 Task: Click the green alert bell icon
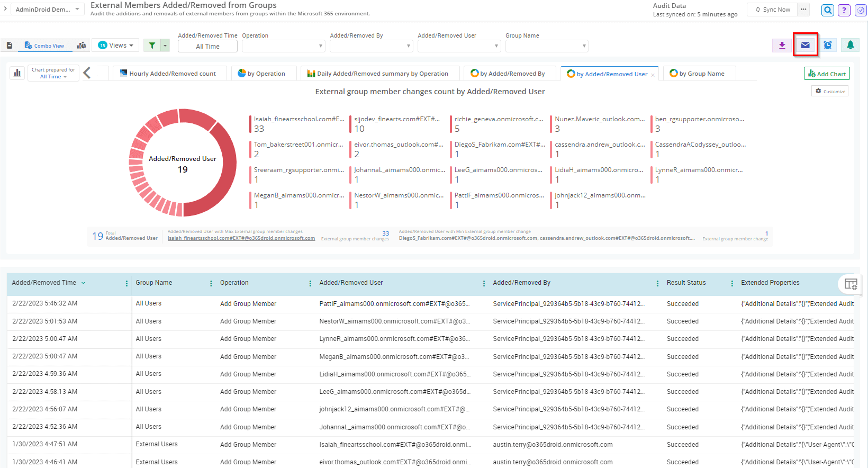point(850,45)
